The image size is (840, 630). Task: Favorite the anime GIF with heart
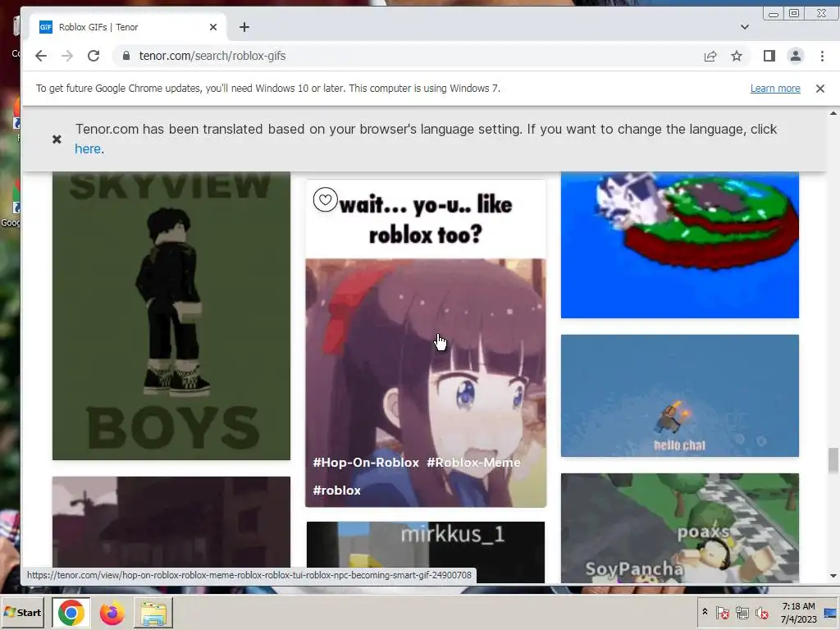325,200
